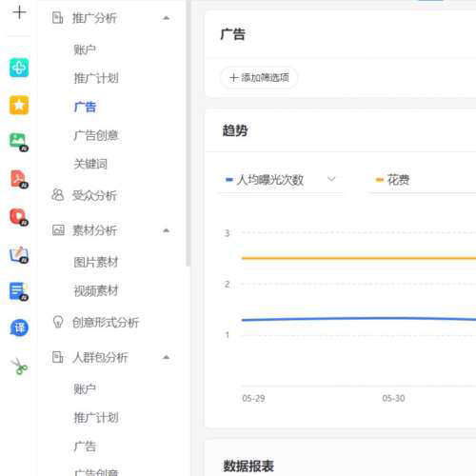Open the notebook with pencil app icon
The height and width of the screenshot is (476, 476).
[x=19, y=254]
